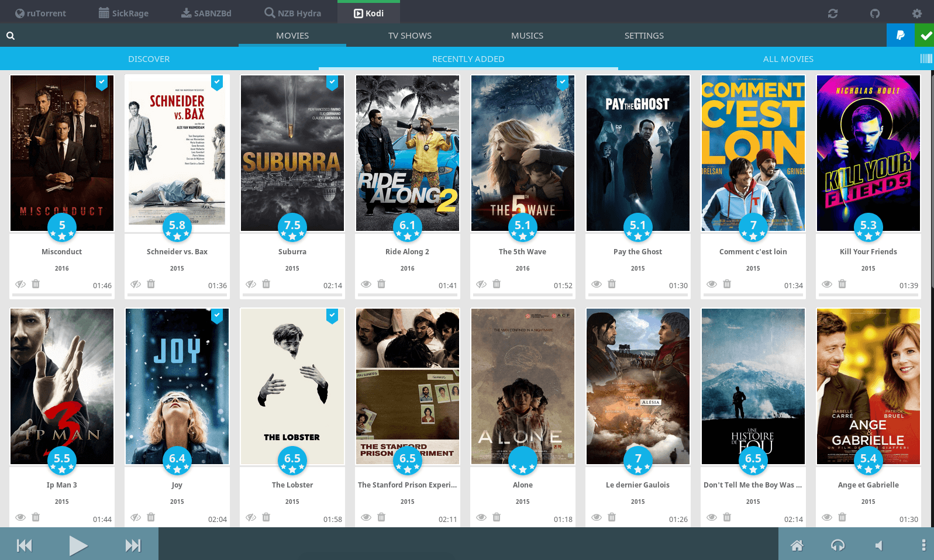The image size is (934, 560).
Task: Click the play button in player bar
Action: pyautogui.click(x=78, y=545)
